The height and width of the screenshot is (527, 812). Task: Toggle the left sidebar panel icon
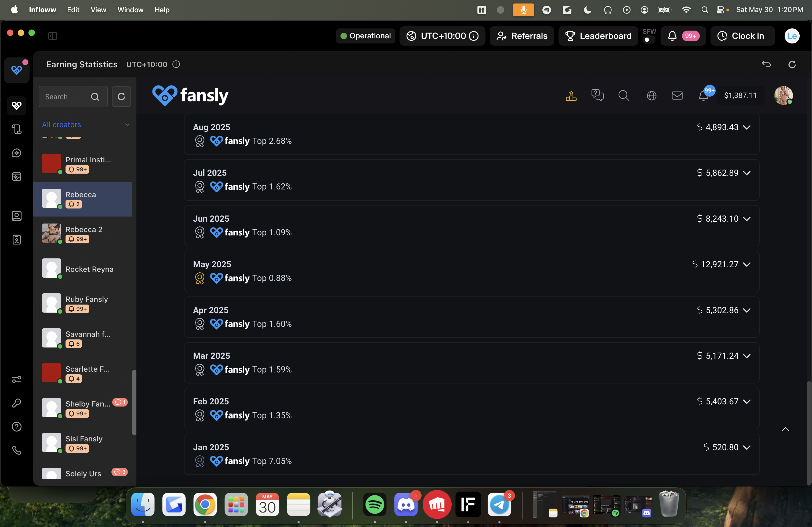pos(53,36)
